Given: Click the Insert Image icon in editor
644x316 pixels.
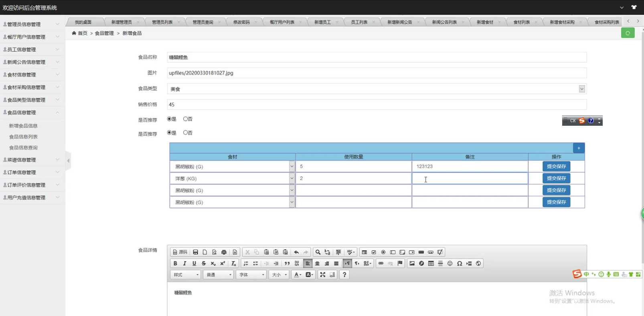Looking at the screenshot, I should point(412,263).
